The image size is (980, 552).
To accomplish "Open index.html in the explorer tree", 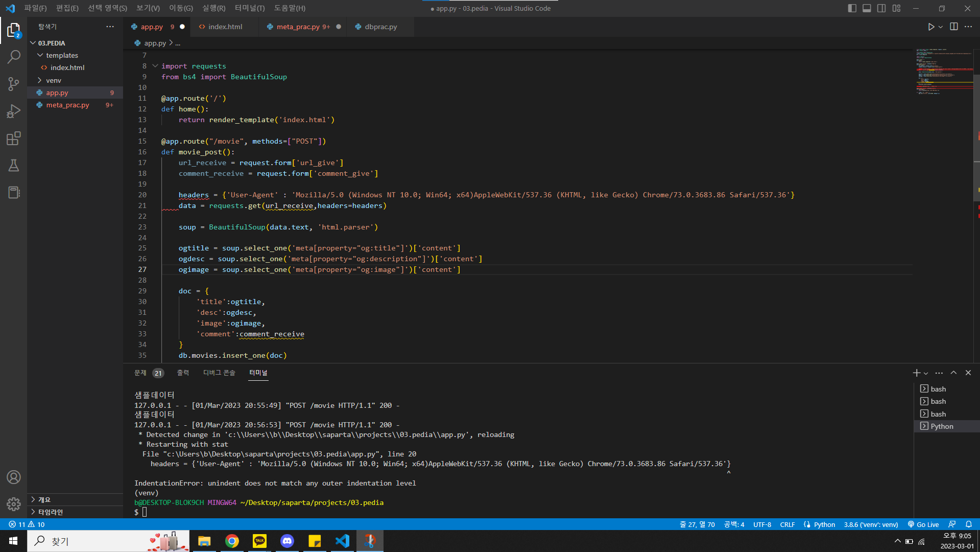I will [75, 67].
